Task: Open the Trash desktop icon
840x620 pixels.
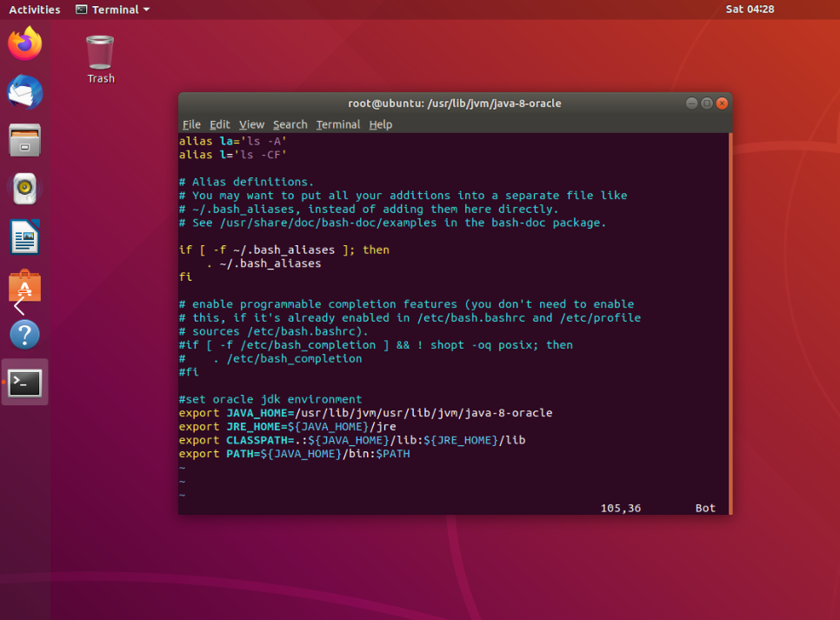Action: click(x=101, y=58)
